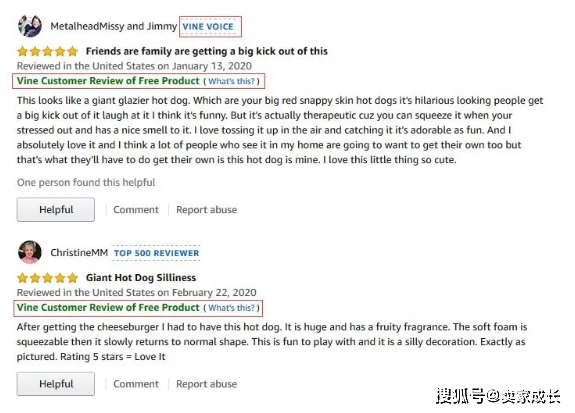This screenshot has width=575, height=413.
Task: Click 'What's this?' in ChristineMM's Vine label
Action: [x=231, y=308]
